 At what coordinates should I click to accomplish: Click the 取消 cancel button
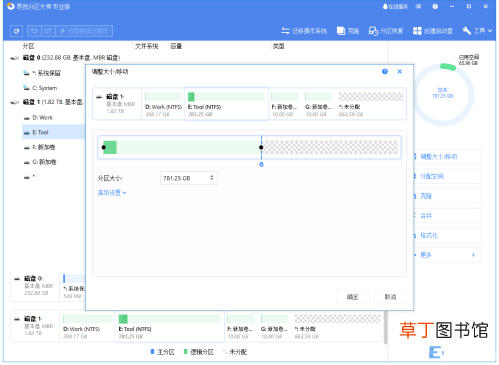tap(390, 297)
